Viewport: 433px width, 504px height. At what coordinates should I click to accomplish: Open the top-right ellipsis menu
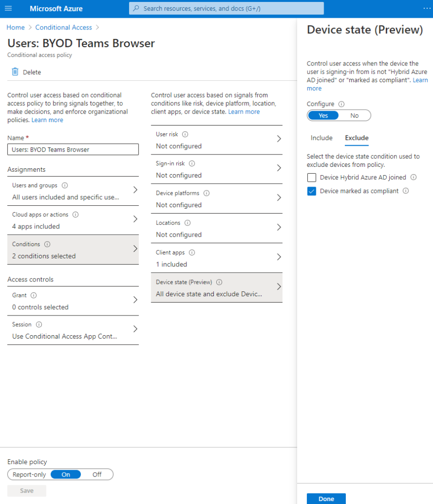coord(427,8)
